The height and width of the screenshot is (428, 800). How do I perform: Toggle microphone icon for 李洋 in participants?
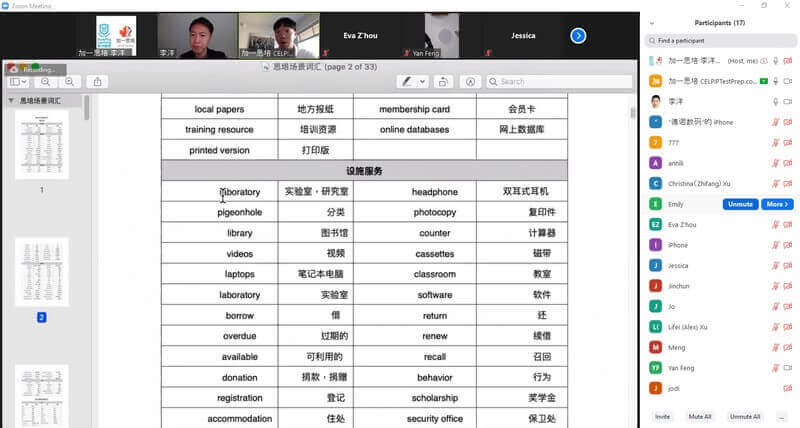(x=775, y=101)
